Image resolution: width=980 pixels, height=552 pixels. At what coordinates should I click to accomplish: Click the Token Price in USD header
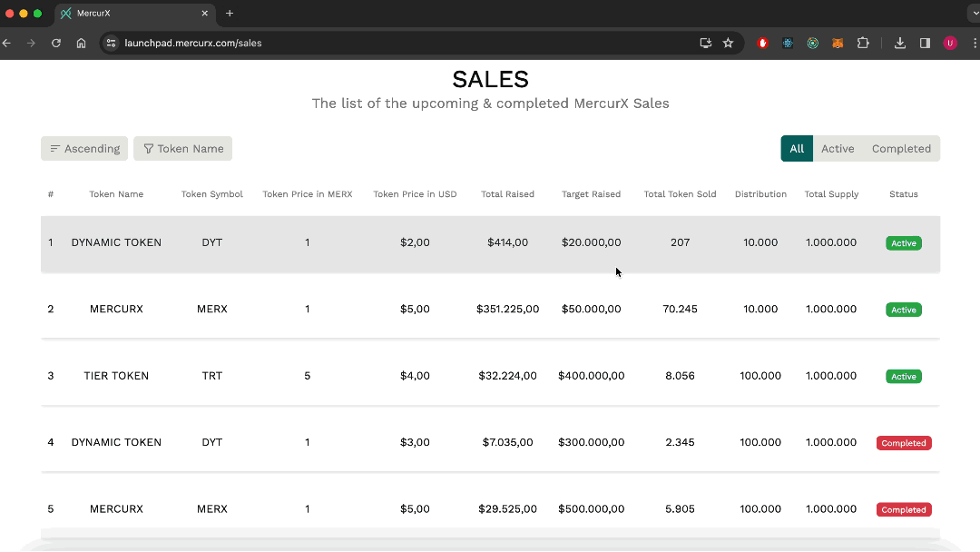[415, 194]
